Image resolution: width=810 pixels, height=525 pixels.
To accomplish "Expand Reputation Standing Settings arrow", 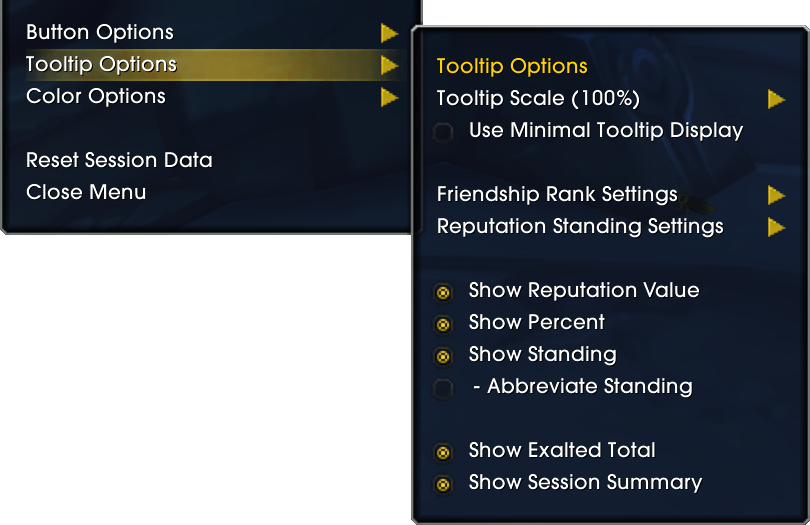I will [776, 227].
